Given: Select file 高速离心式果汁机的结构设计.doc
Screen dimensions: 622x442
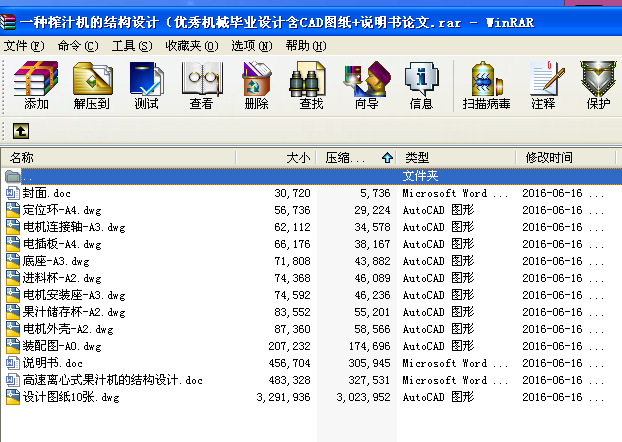Looking at the screenshot, I should click(x=113, y=380).
